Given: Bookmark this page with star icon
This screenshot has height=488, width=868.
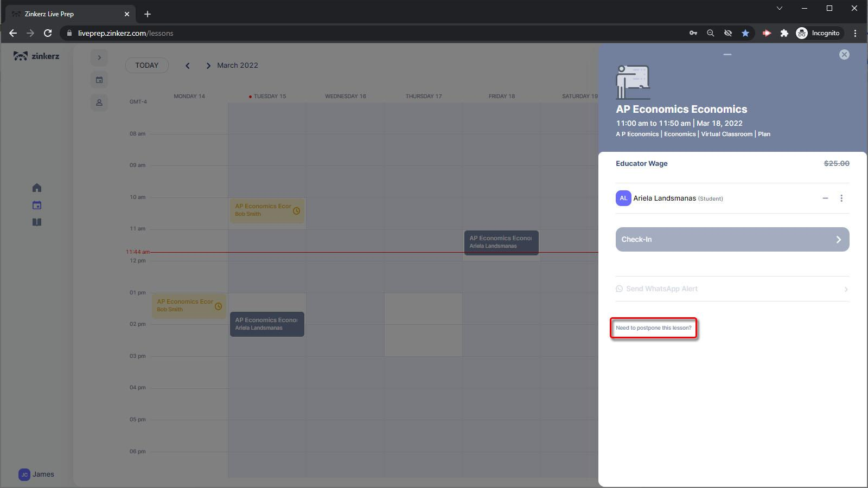Looking at the screenshot, I should click(x=745, y=33).
